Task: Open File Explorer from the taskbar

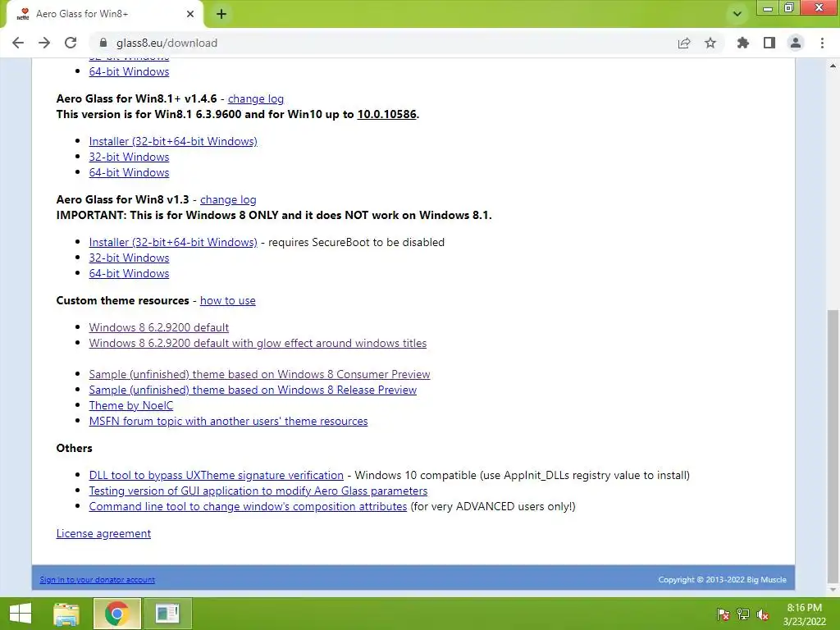Action: [x=66, y=614]
